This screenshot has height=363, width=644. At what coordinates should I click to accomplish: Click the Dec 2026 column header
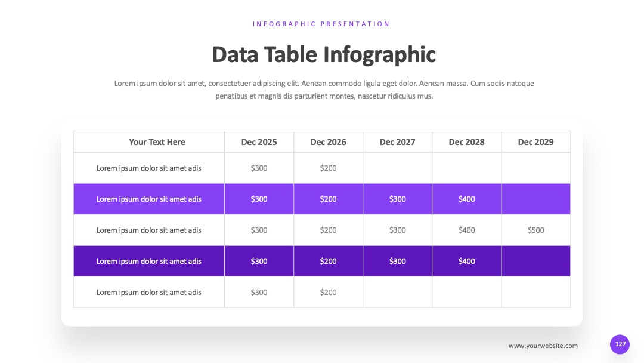coord(328,142)
